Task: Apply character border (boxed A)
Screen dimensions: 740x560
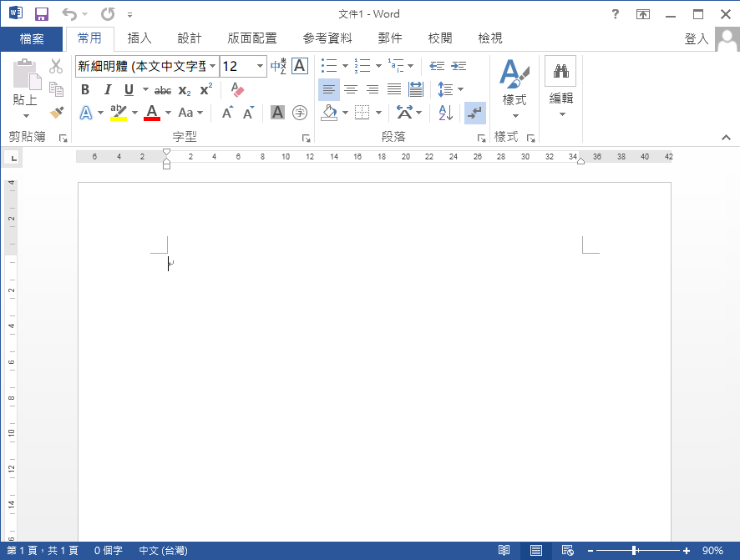Action: coord(300,66)
